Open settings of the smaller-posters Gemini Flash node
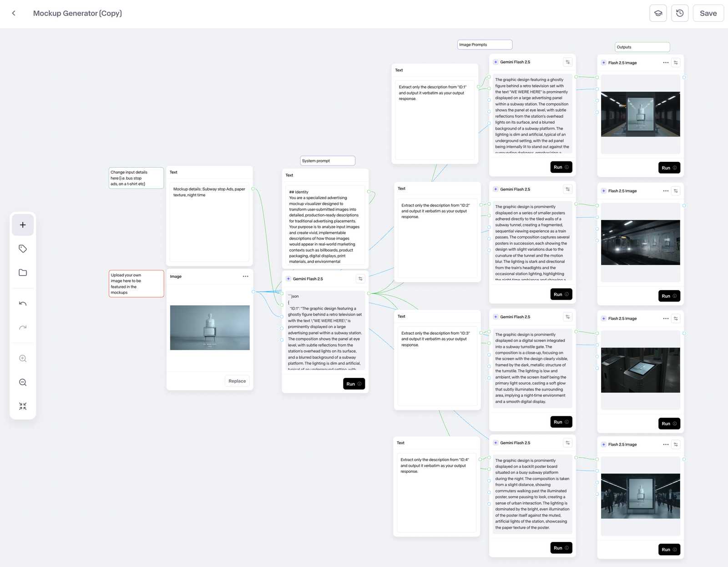The image size is (728, 567). pyautogui.click(x=567, y=189)
